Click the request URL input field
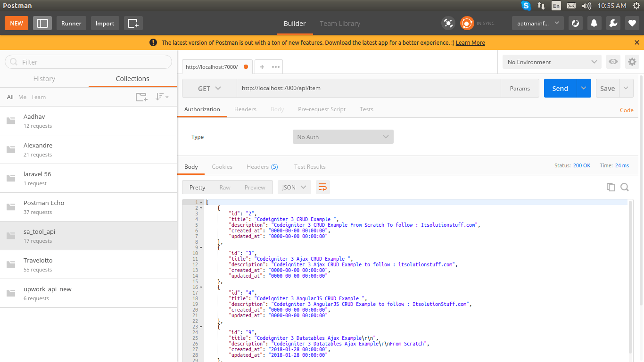Image resolution: width=644 pixels, height=362 pixels. (368, 88)
